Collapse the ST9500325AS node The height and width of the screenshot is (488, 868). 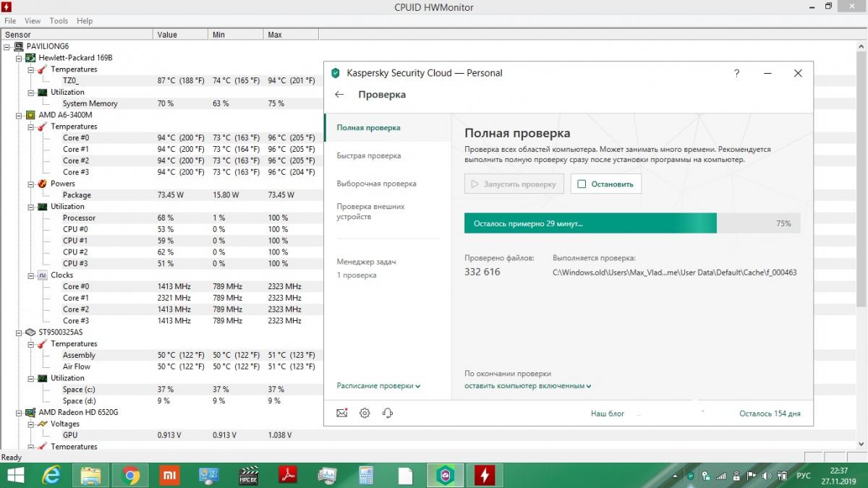click(x=19, y=333)
